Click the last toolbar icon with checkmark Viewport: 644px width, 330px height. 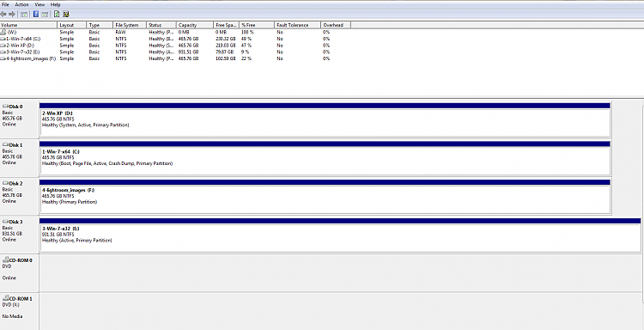tap(66, 15)
